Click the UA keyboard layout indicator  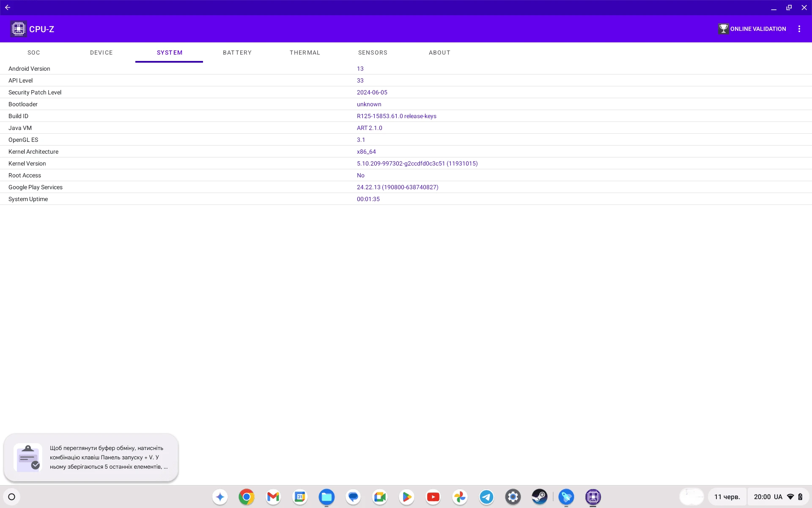point(778,497)
